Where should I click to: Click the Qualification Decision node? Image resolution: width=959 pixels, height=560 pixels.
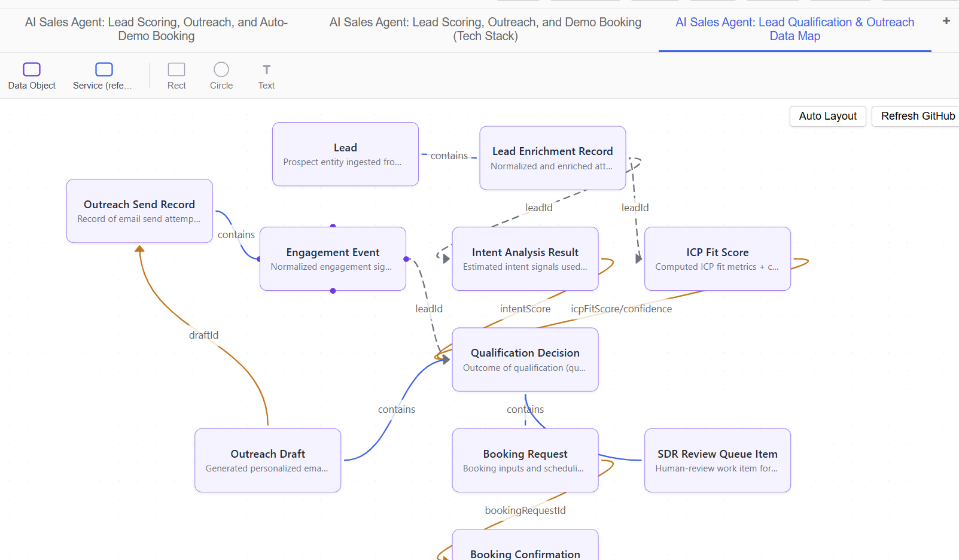525,359
